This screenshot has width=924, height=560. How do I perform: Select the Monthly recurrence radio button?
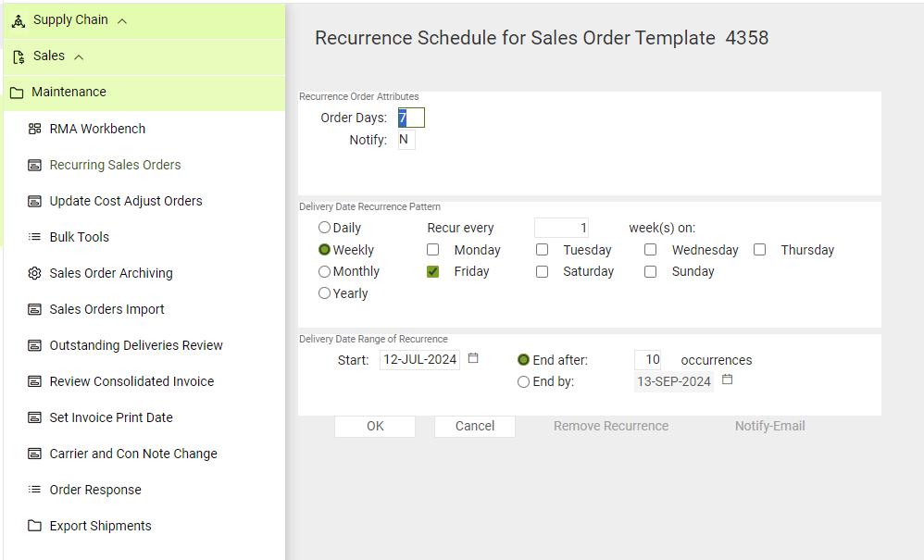(x=324, y=271)
